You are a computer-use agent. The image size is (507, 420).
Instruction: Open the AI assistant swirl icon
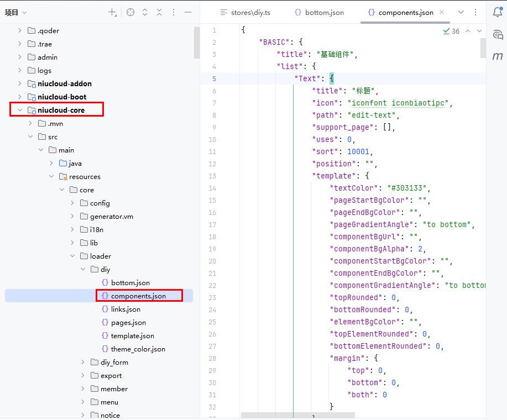point(497,34)
